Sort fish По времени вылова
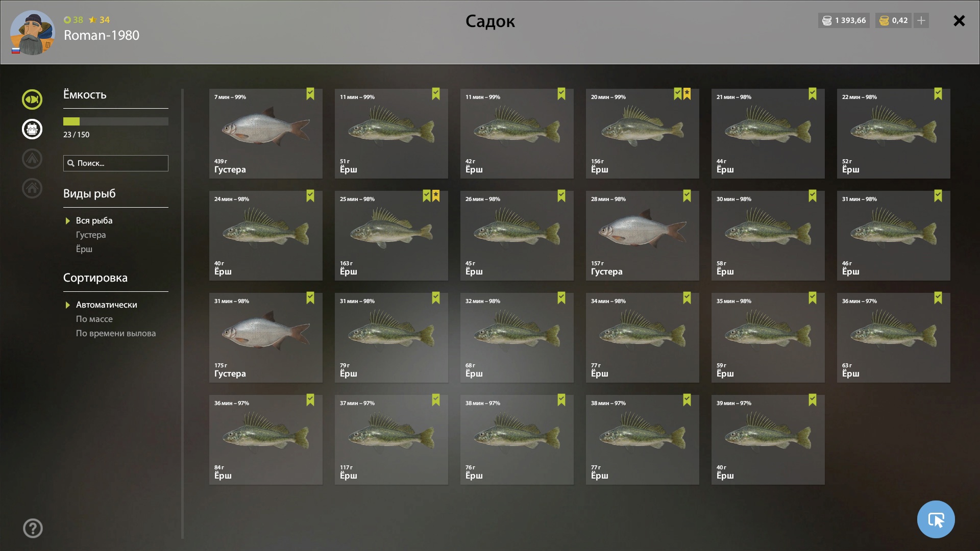The height and width of the screenshot is (551, 980). point(116,333)
